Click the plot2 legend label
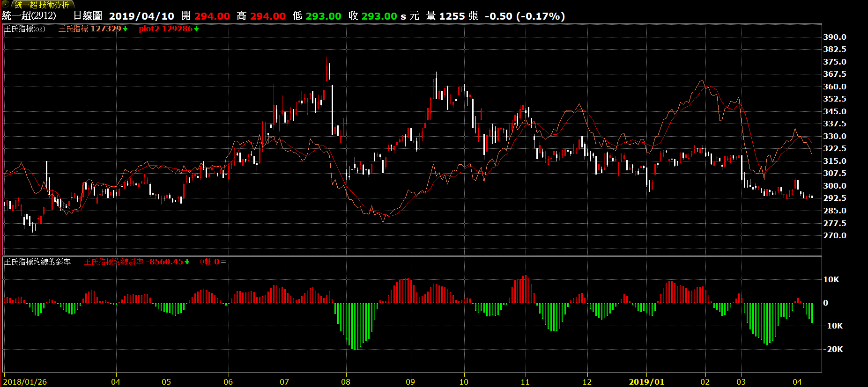 (149, 29)
